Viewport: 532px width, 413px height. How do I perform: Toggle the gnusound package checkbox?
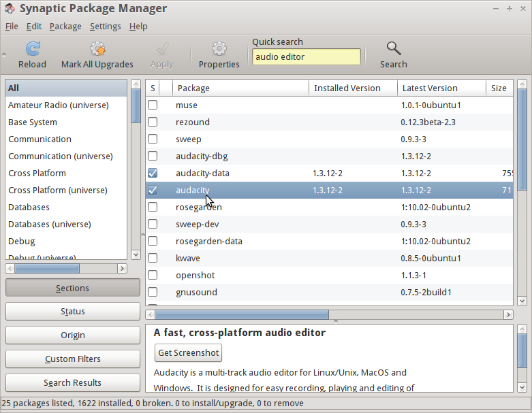click(153, 292)
